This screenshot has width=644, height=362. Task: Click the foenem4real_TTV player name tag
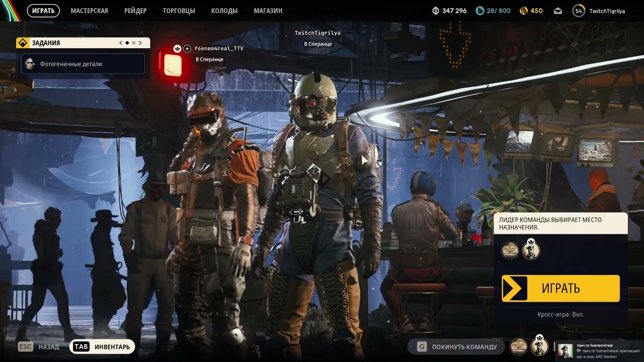tap(219, 48)
